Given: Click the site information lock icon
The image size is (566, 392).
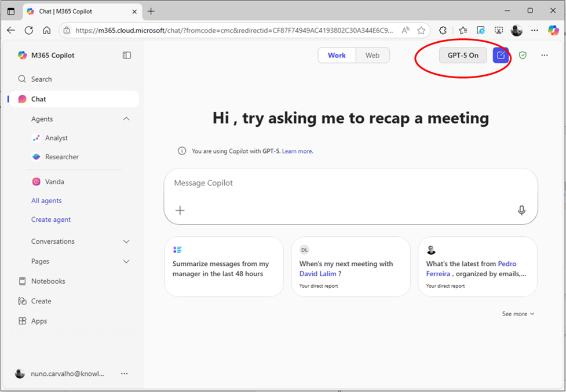Looking at the screenshot, I should (67, 31).
